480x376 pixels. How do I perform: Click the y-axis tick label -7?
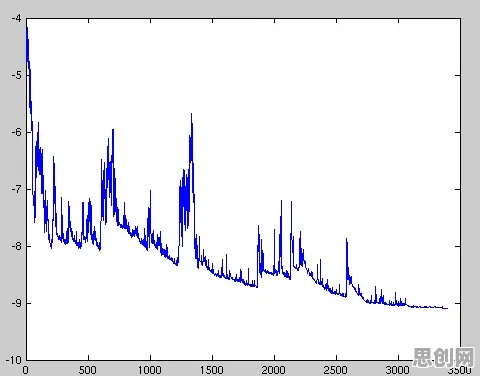point(16,189)
